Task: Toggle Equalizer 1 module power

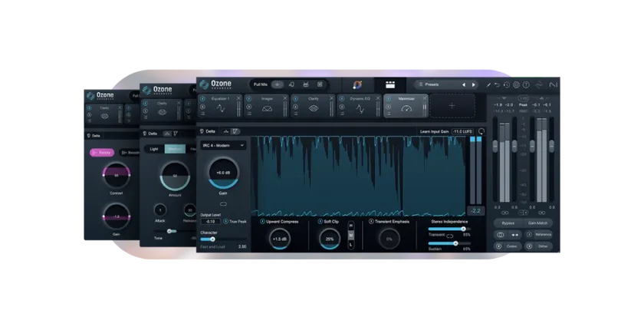Action: pyautogui.click(x=202, y=99)
